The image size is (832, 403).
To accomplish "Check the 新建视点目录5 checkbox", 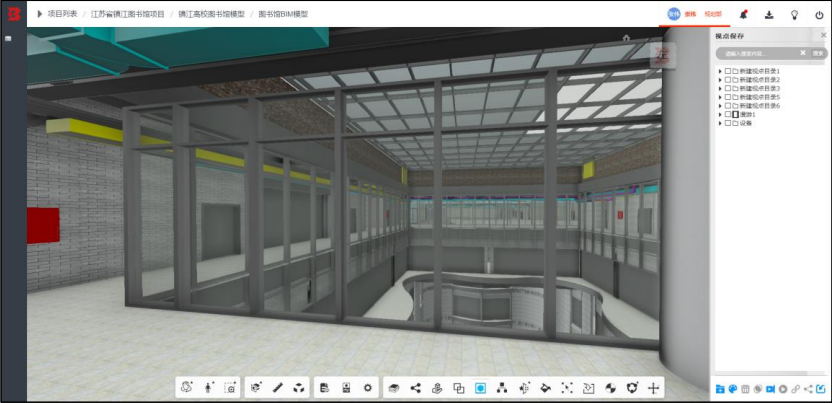I will 728,97.
